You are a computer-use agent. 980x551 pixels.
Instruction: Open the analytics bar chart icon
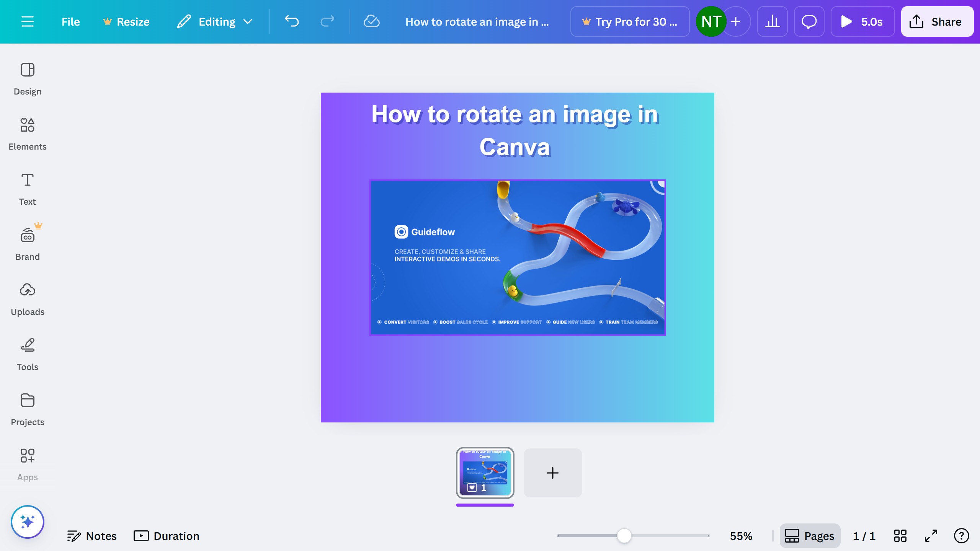[x=772, y=22]
